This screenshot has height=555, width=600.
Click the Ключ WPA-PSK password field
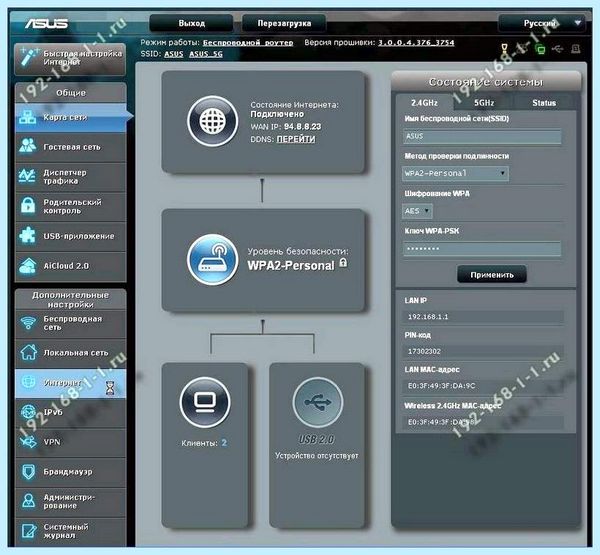pos(482,249)
